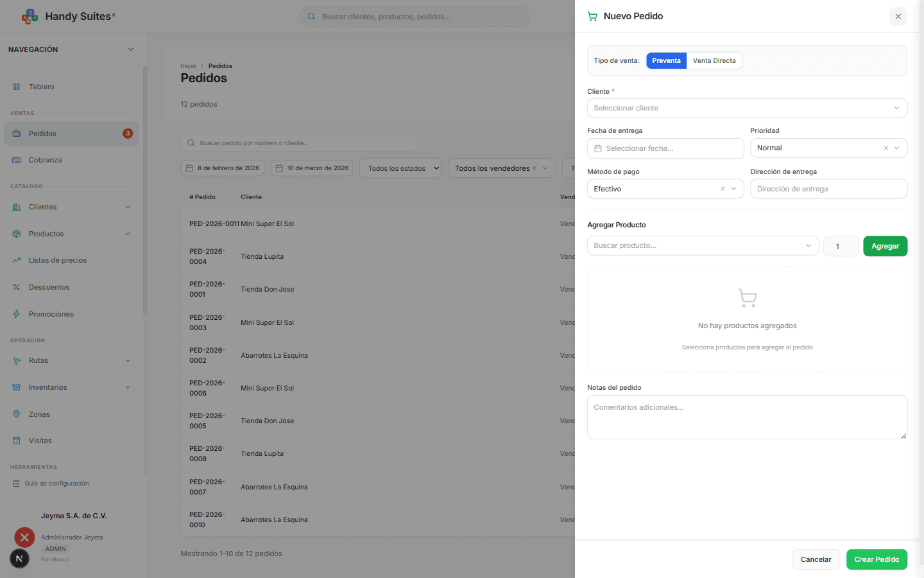Screen dimensions: 924x578
Task: Open the round N avatar button
Action: pyautogui.click(x=19, y=559)
